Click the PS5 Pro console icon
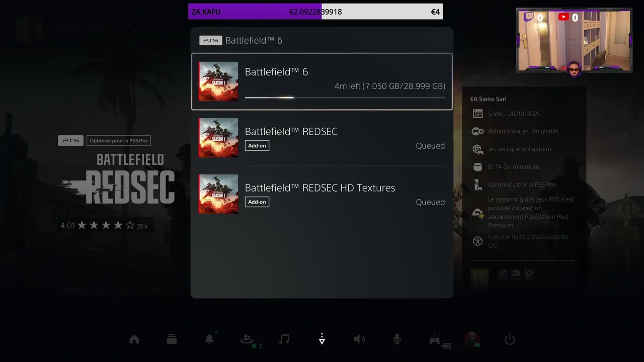The image size is (644, 362). click(477, 185)
